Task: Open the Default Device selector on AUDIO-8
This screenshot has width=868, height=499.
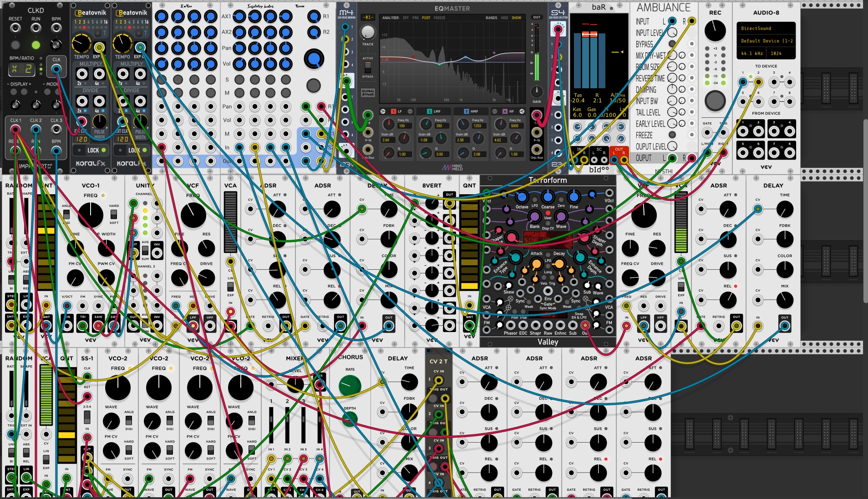Action: click(x=766, y=41)
